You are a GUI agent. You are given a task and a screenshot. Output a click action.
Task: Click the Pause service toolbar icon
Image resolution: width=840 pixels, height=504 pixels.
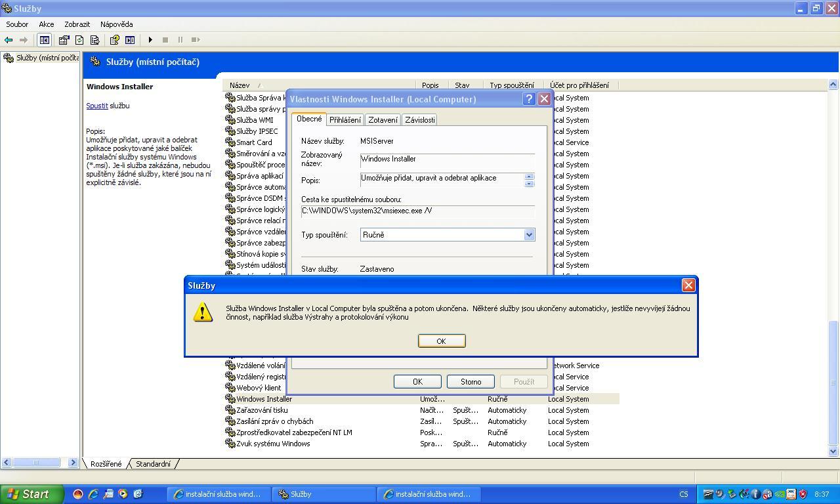pyautogui.click(x=180, y=40)
